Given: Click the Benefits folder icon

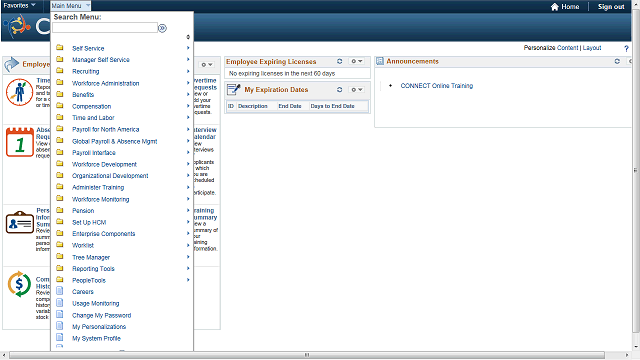Looking at the screenshot, I should click(x=60, y=94).
